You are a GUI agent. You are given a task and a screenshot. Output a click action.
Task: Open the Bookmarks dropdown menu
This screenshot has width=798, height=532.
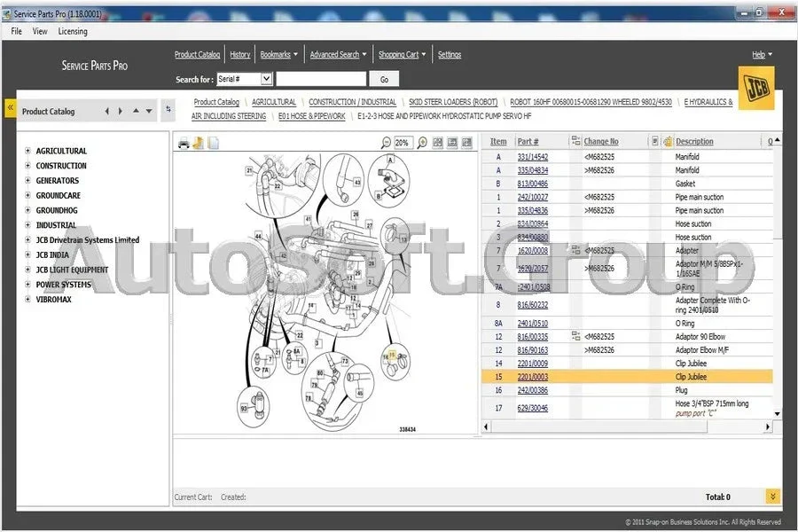pos(279,54)
